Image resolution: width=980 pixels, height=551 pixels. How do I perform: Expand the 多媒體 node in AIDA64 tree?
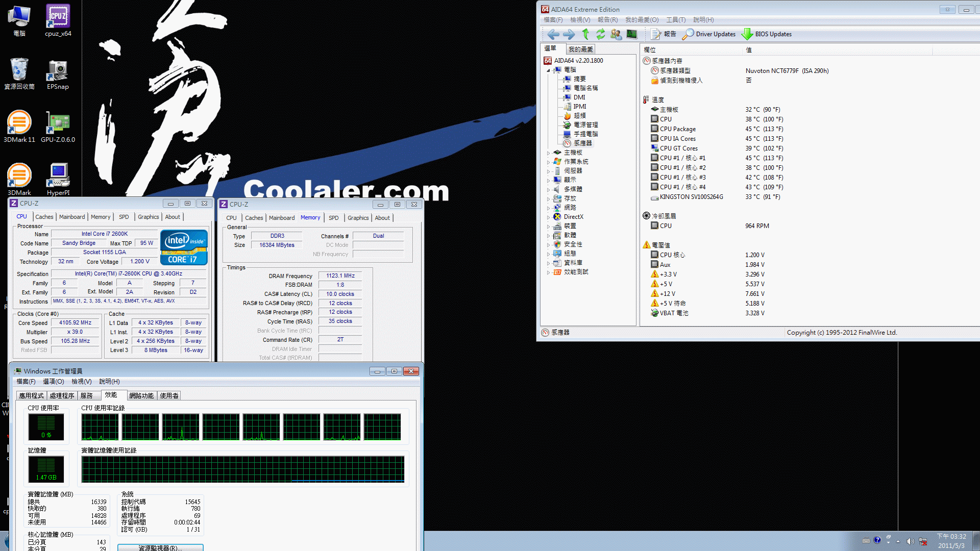point(549,189)
